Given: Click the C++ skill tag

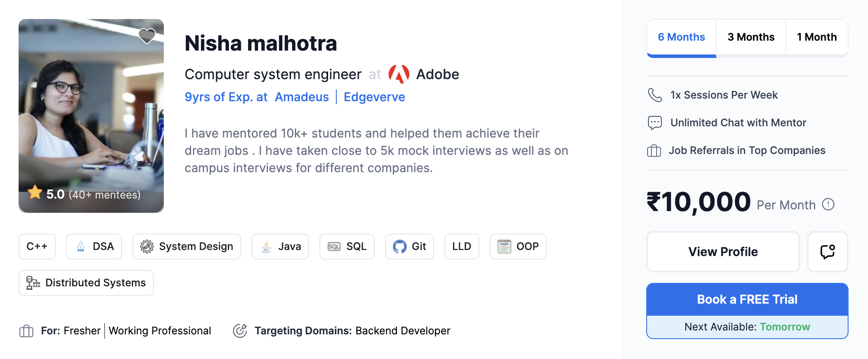Looking at the screenshot, I should [x=37, y=247].
